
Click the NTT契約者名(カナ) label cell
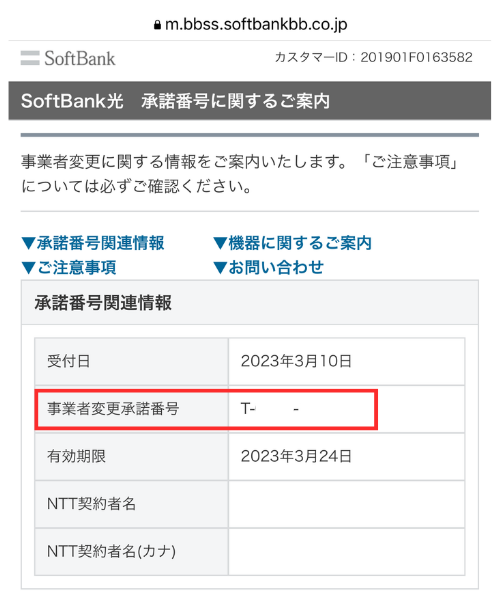pos(132,552)
